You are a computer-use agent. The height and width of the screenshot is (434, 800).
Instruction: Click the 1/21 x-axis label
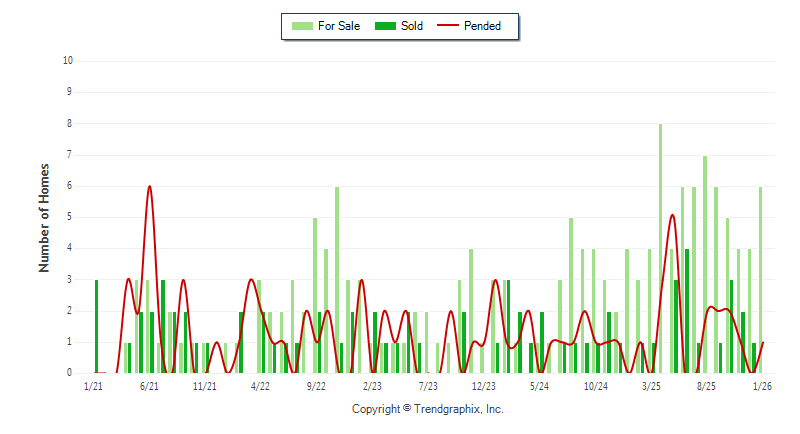tap(93, 386)
